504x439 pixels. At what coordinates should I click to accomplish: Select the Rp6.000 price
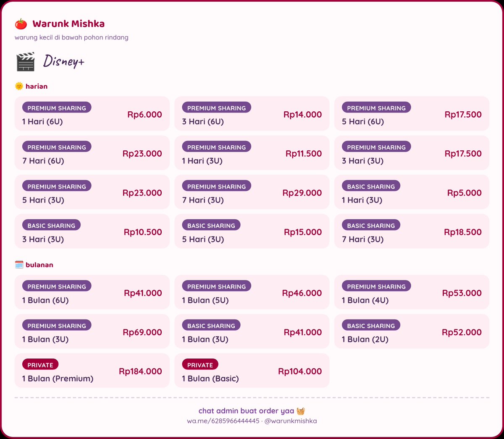[144, 114]
